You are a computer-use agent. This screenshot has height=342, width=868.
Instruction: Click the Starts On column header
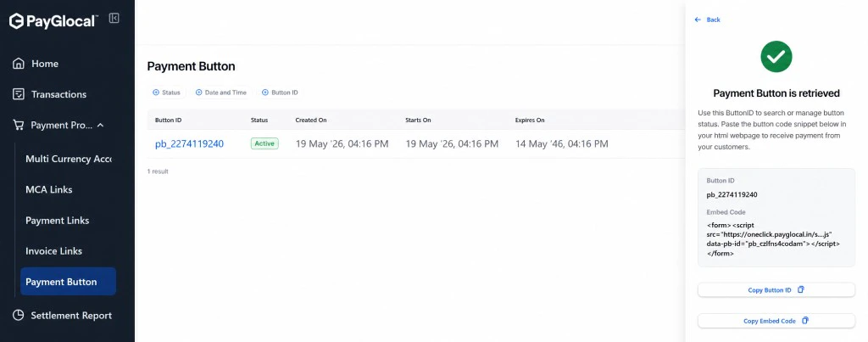[418, 120]
